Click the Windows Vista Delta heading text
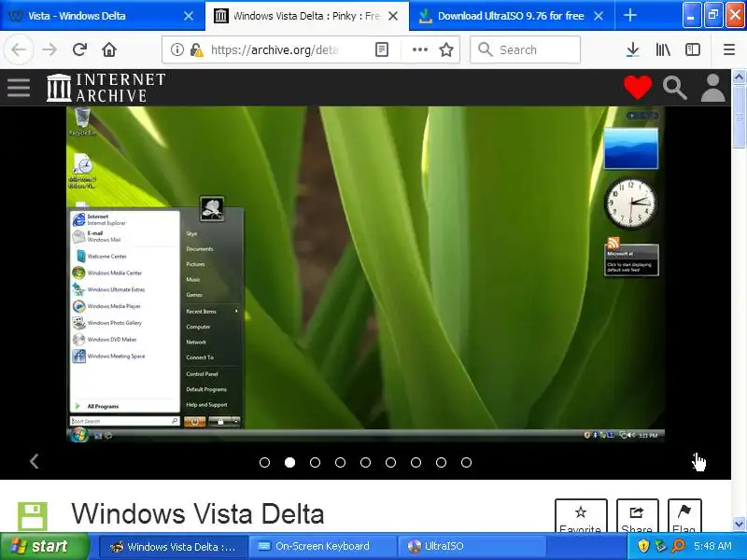Viewport: 747px width, 560px height. click(198, 514)
